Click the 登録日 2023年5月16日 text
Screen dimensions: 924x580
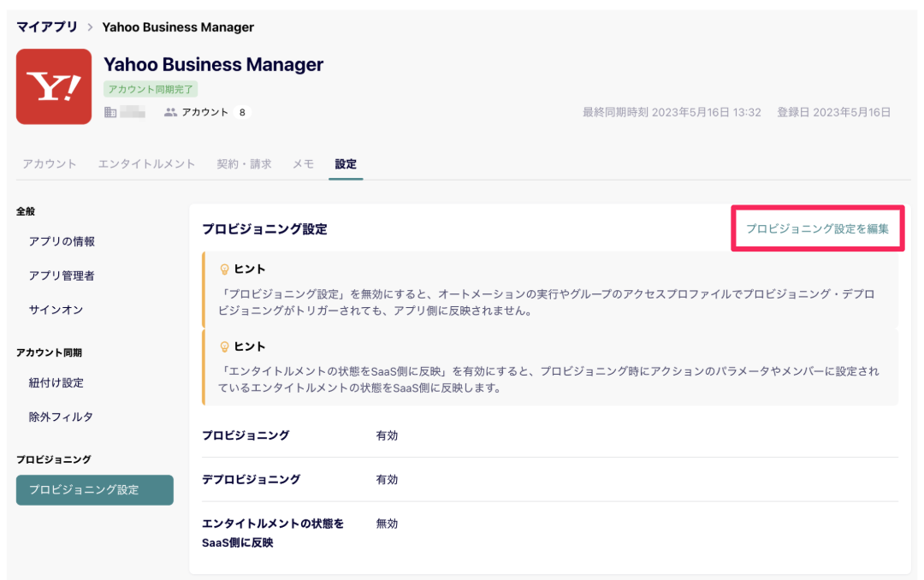point(833,112)
